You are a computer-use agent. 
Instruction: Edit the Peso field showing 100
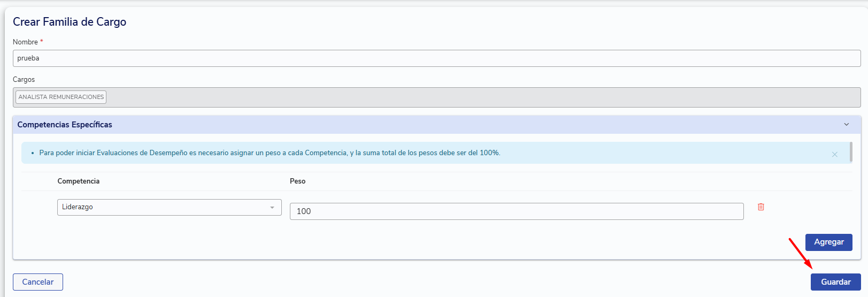click(517, 211)
